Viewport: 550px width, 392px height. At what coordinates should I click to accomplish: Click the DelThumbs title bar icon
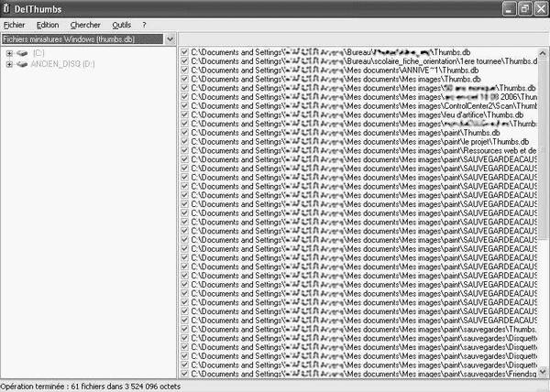coord(6,9)
